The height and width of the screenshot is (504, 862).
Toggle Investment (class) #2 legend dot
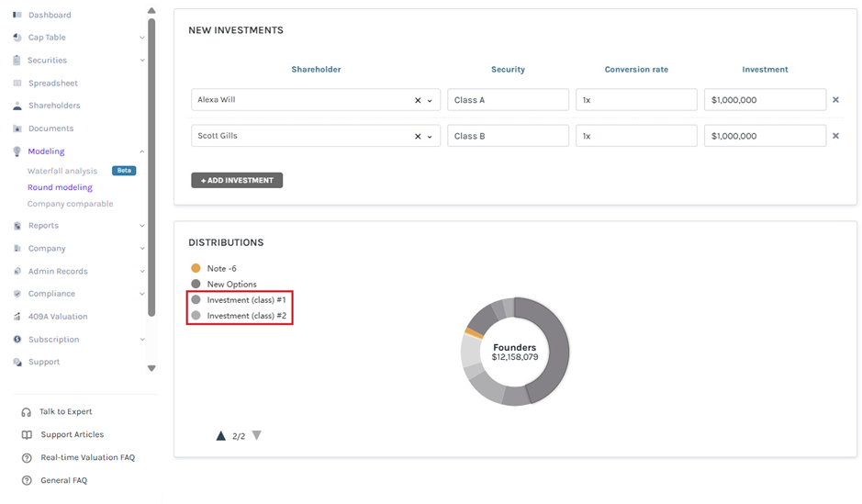(x=196, y=316)
